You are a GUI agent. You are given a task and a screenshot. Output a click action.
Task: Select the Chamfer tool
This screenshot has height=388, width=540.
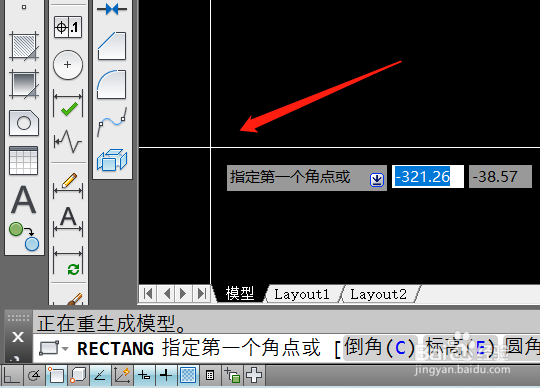(112, 46)
